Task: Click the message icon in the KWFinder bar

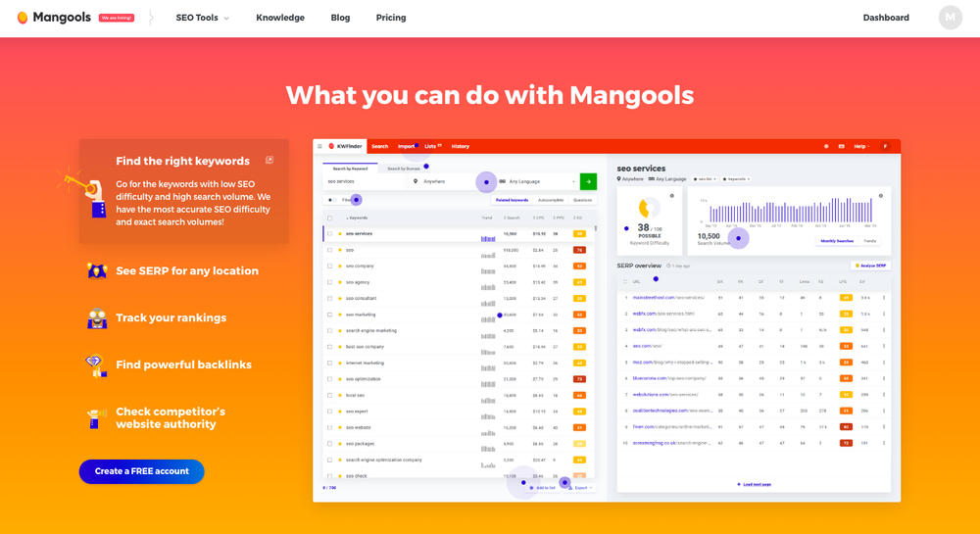Action: tap(841, 146)
